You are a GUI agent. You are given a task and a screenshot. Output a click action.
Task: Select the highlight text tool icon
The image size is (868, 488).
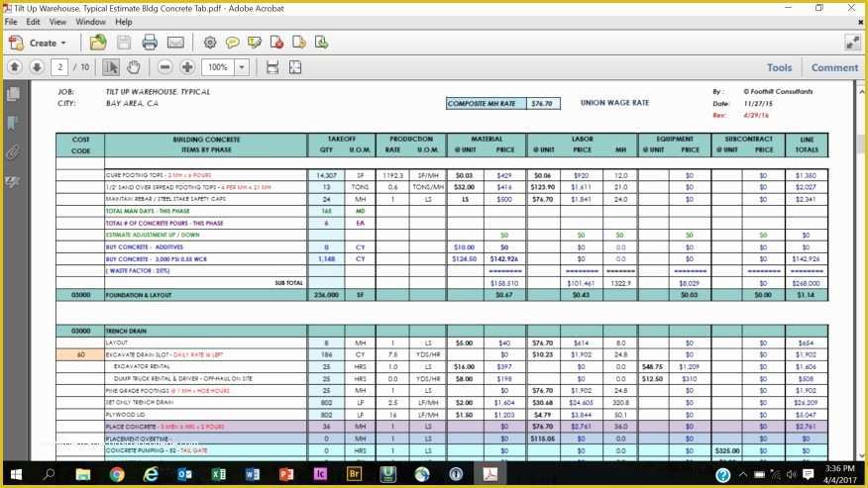[254, 43]
